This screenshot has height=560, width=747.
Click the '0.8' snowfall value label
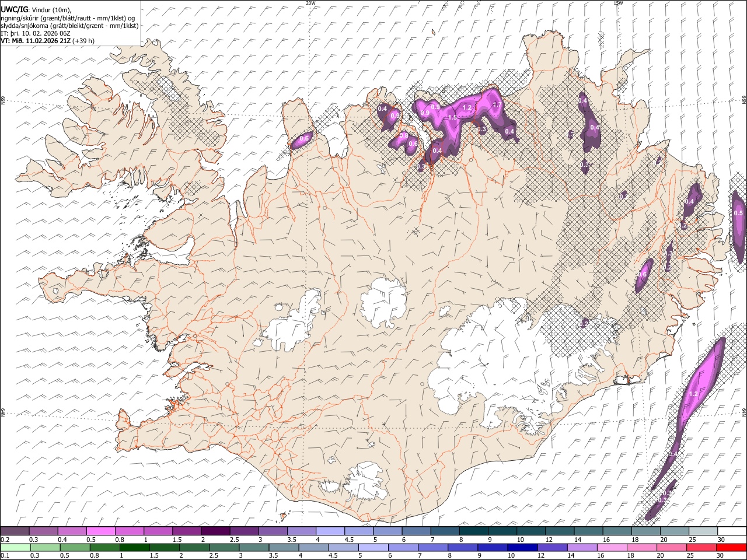click(404, 135)
